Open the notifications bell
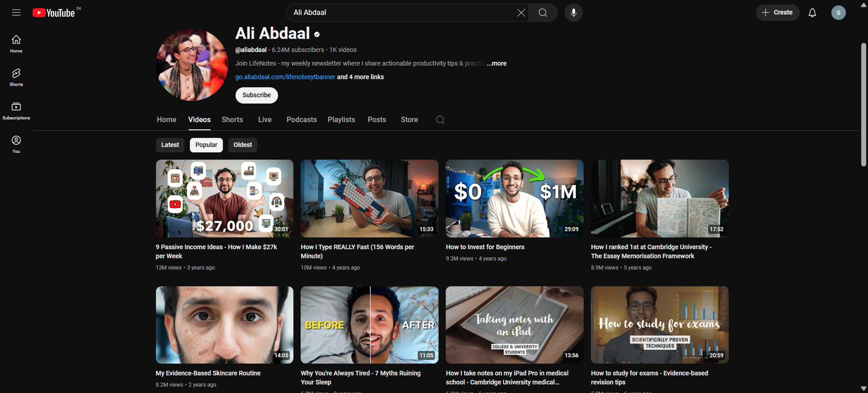This screenshot has height=393, width=868. pos(812,13)
